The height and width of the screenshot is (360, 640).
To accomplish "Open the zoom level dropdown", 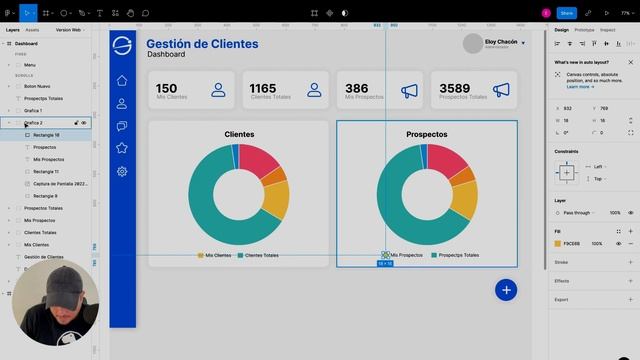I will (x=627, y=13).
